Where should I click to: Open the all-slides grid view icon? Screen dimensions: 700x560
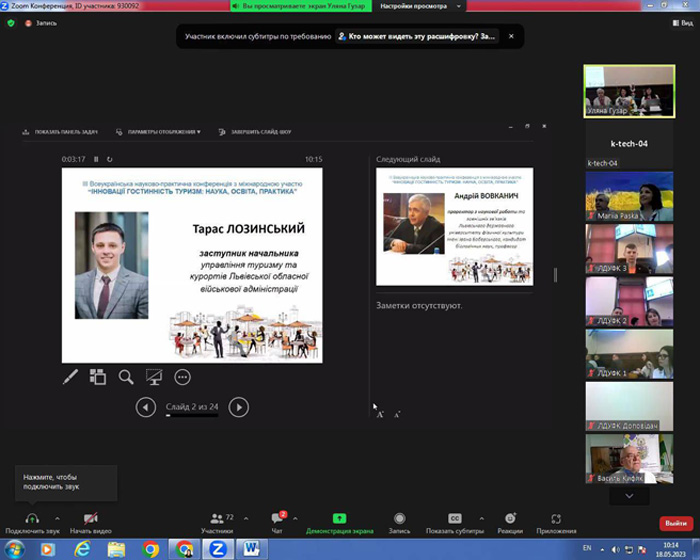(x=98, y=377)
